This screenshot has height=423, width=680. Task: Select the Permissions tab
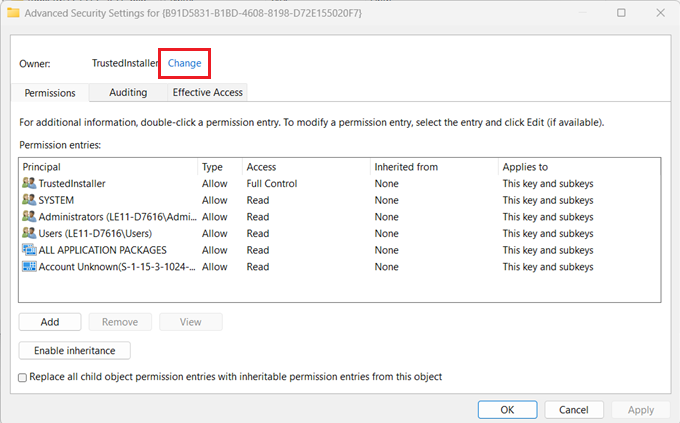coord(50,93)
